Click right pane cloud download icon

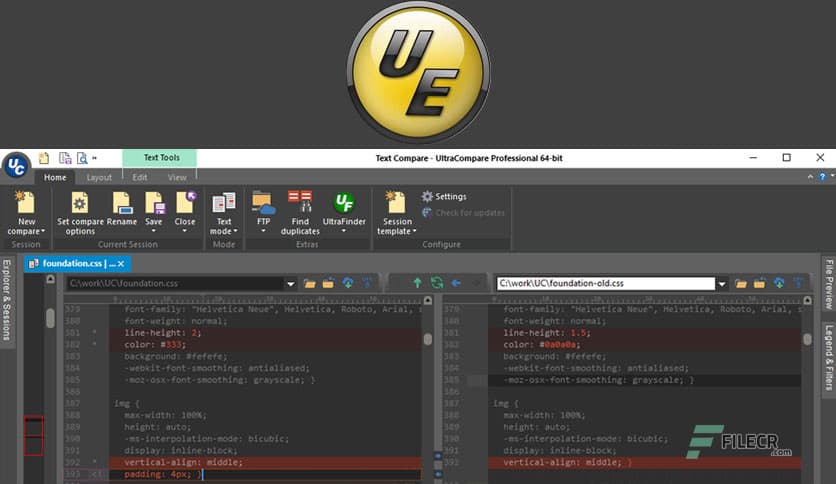(x=779, y=283)
